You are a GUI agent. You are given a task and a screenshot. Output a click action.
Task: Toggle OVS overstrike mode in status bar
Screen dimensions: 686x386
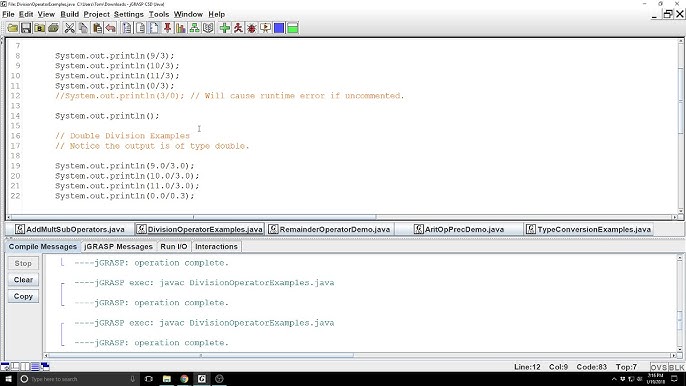click(658, 367)
